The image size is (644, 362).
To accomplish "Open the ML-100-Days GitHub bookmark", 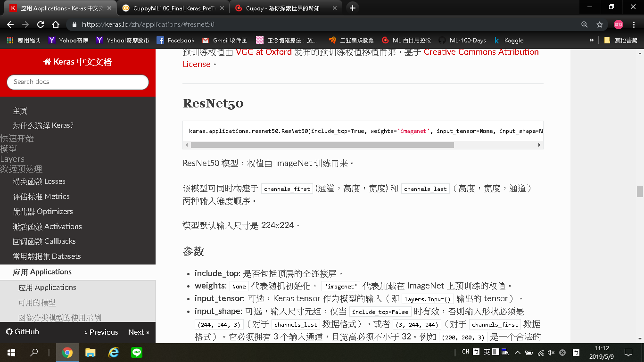I will pyautogui.click(x=462, y=41).
